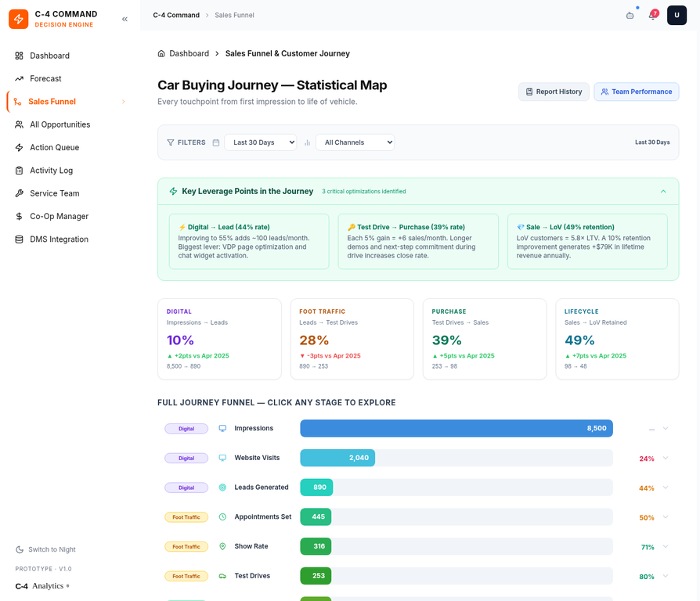The width and height of the screenshot is (700, 601).
Task: Click the monitor icon on Website Visits row
Action: (x=222, y=458)
